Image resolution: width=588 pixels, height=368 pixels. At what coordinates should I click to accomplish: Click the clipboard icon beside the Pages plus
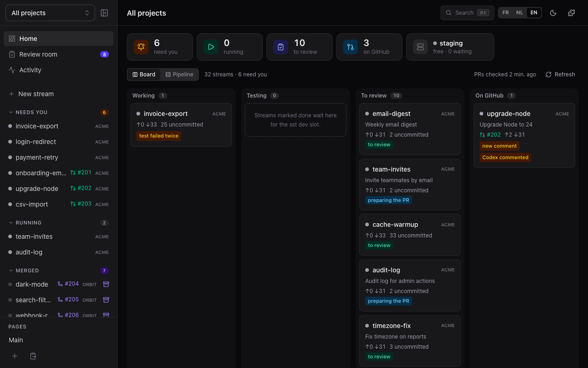tap(33, 356)
